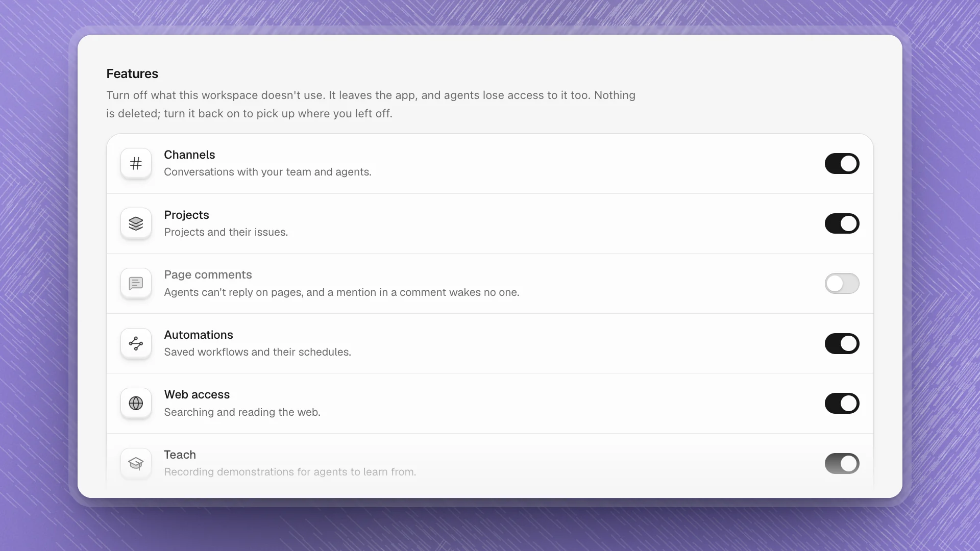Screen dimensions: 980x551
Task: Click the 'Projects' row title
Action: [x=186, y=215]
